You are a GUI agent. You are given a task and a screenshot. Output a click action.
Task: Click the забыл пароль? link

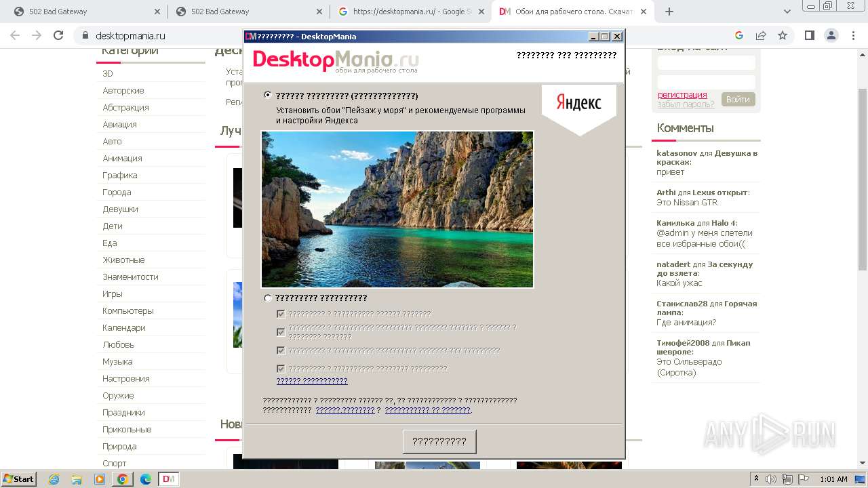tap(686, 104)
